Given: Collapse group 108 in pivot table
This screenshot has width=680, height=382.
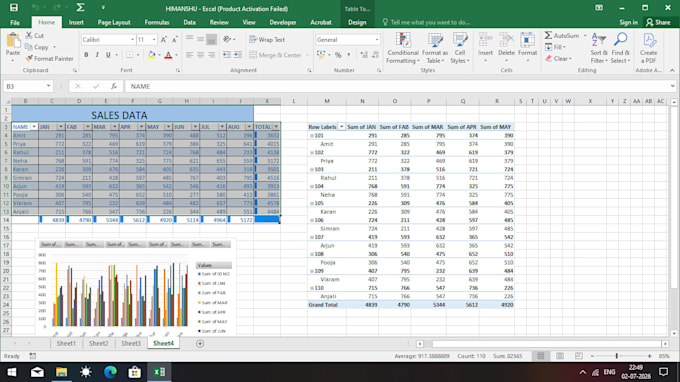Looking at the screenshot, I should 311,254.
